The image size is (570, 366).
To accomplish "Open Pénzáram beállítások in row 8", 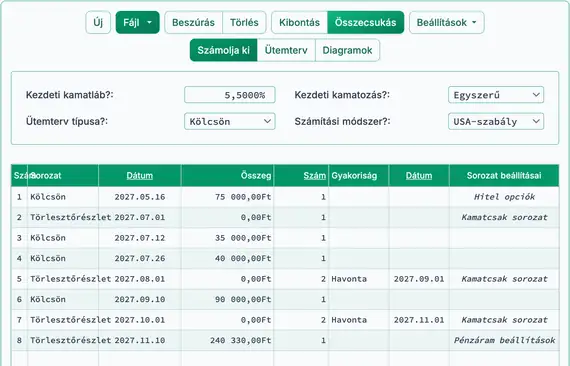I will 504,341.
